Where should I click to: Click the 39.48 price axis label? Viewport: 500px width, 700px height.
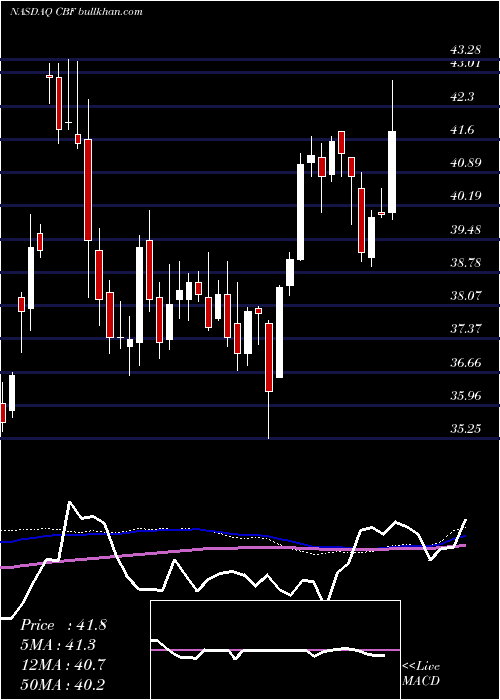coord(466,229)
